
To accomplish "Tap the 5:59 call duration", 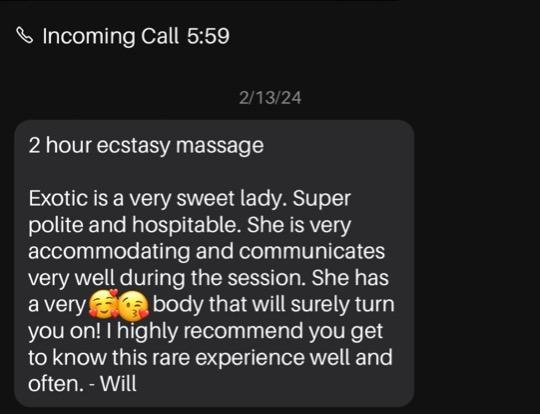I will 208,36.
